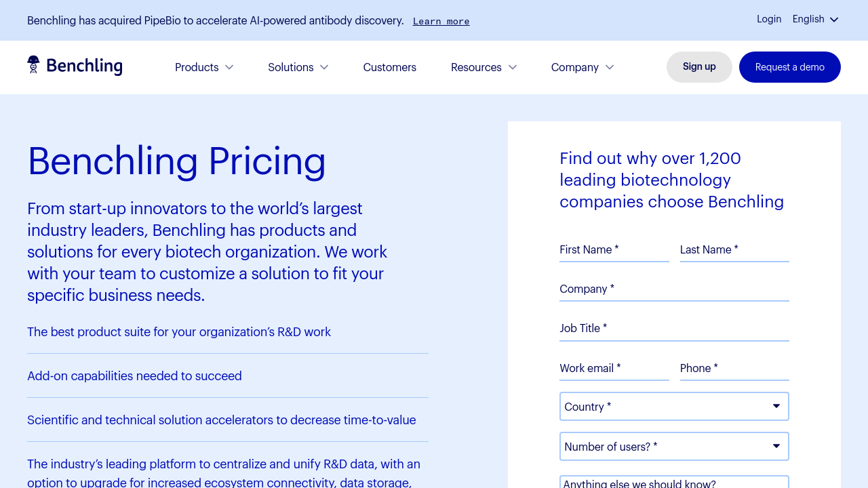Open the Login link

coord(769,19)
